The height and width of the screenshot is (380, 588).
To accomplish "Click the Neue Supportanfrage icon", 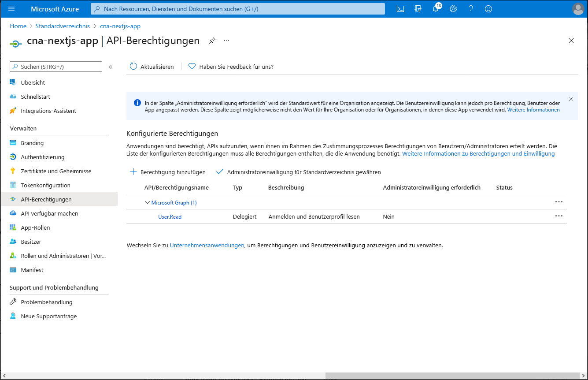I will tap(13, 316).
